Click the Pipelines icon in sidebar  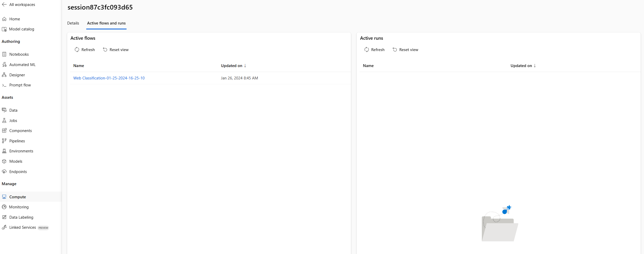coord(4,141)
